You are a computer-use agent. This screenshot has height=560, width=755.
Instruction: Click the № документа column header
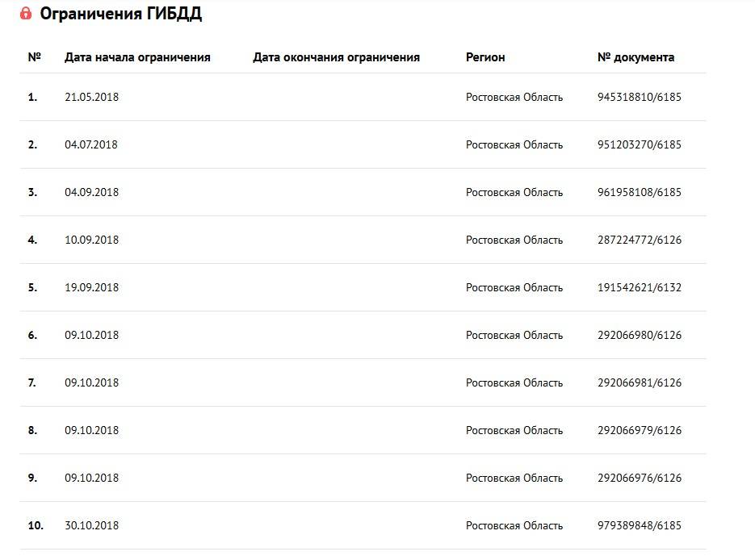click(x=635, y=57)
